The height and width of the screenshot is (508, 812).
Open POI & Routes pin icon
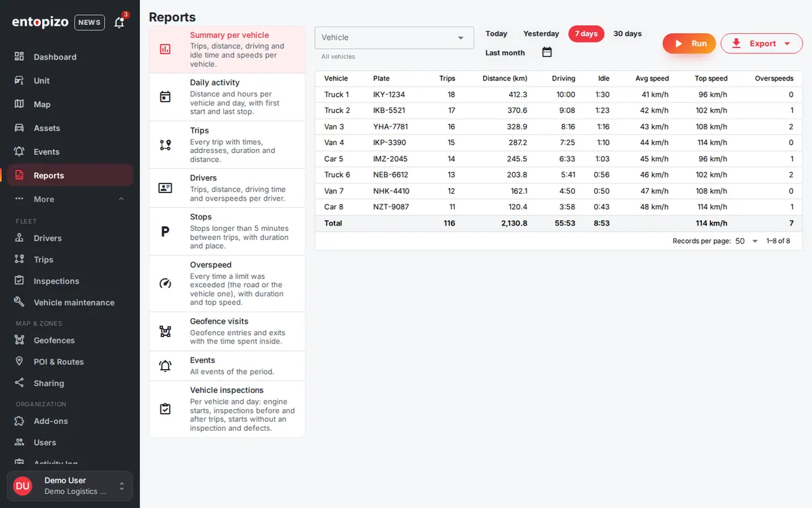(x=20, y=362)
